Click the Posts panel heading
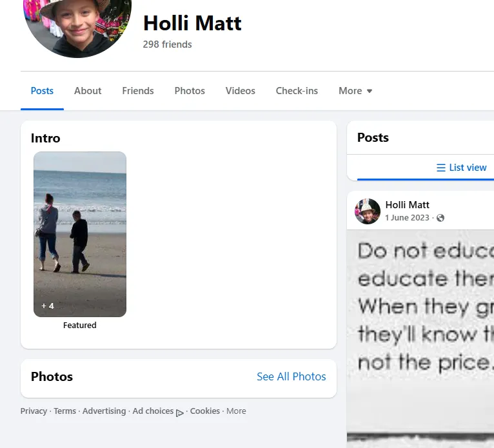The image size is (494, 448). pos(373,137)
